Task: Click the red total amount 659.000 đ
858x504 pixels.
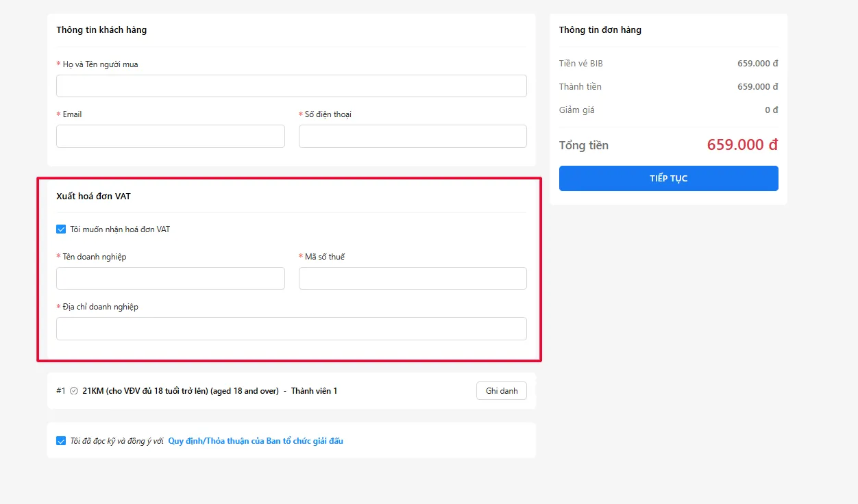Action: click(x=742, y=145)
